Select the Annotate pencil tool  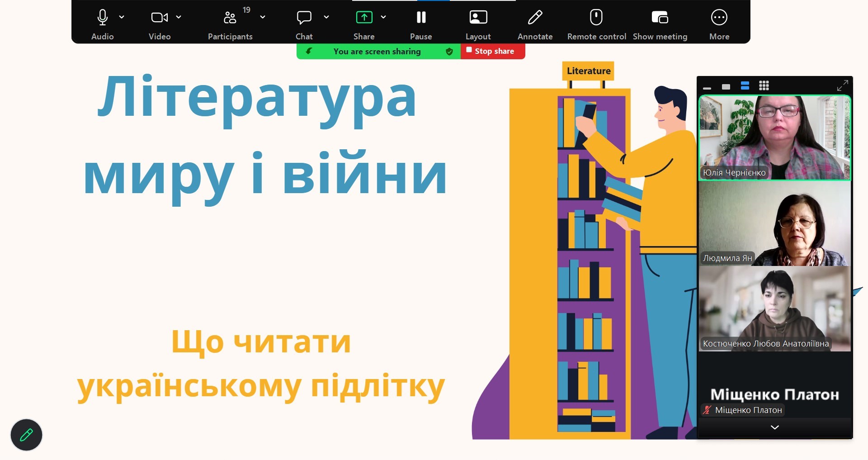(535, 18)
